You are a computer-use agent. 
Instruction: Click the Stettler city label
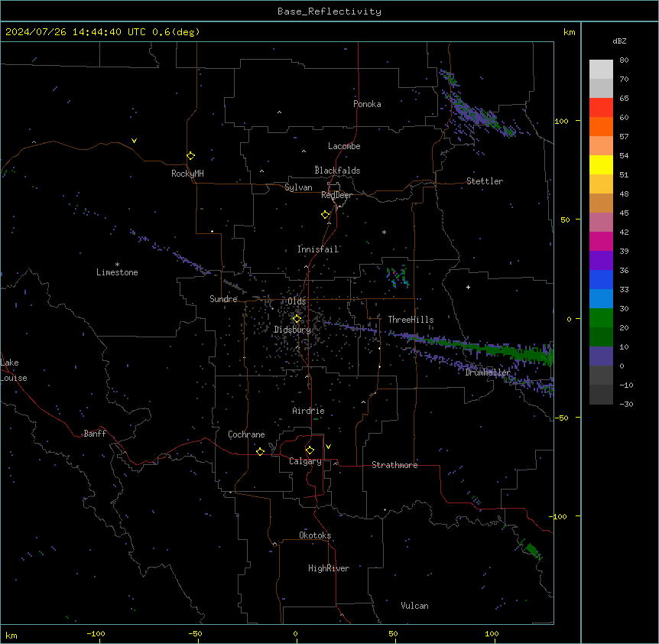click(x=485, y=181)
